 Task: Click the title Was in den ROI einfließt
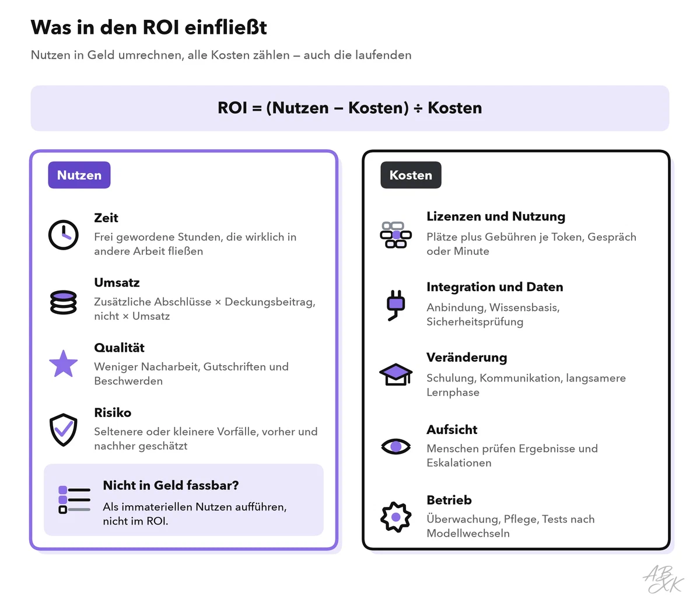[x=149, y=27]
